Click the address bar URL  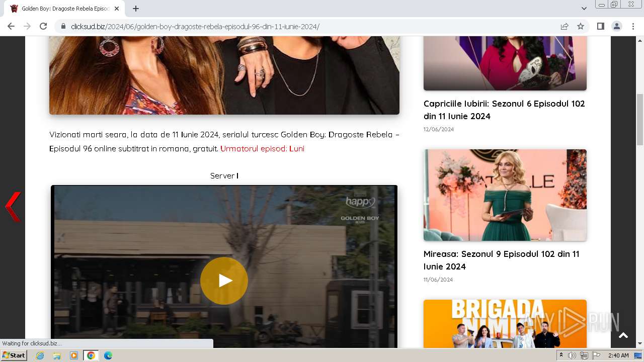point(195,27)
